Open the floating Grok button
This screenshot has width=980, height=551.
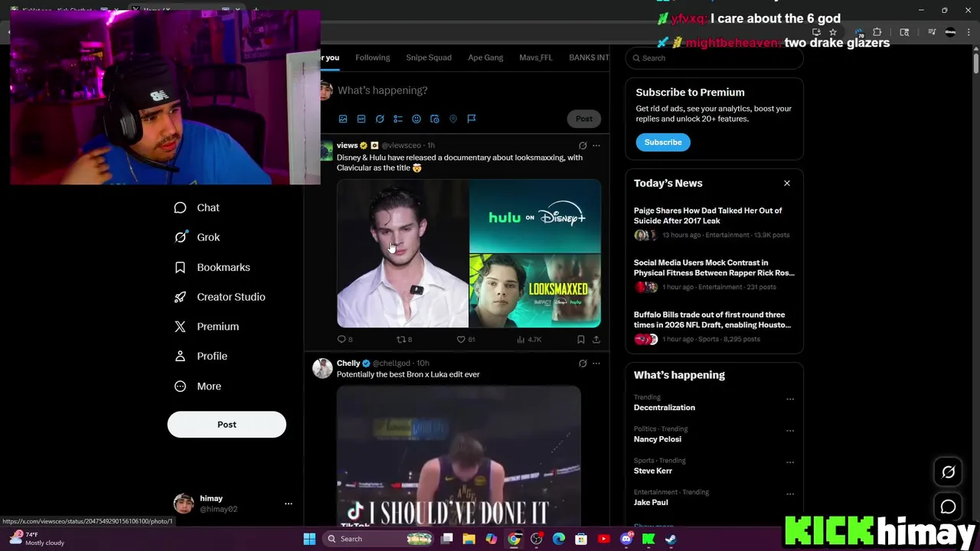(948, 472)
